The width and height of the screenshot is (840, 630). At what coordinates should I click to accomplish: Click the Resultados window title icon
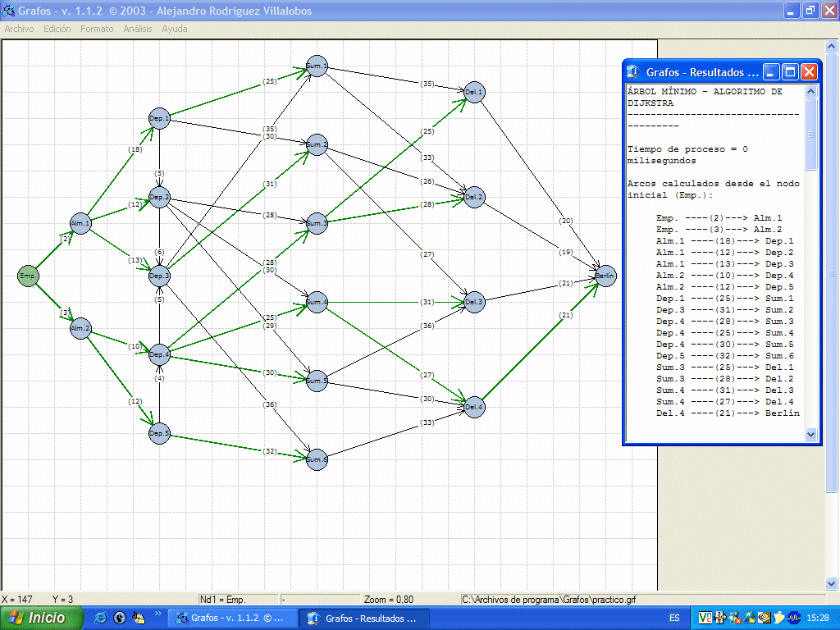click(x=633, y=72)
